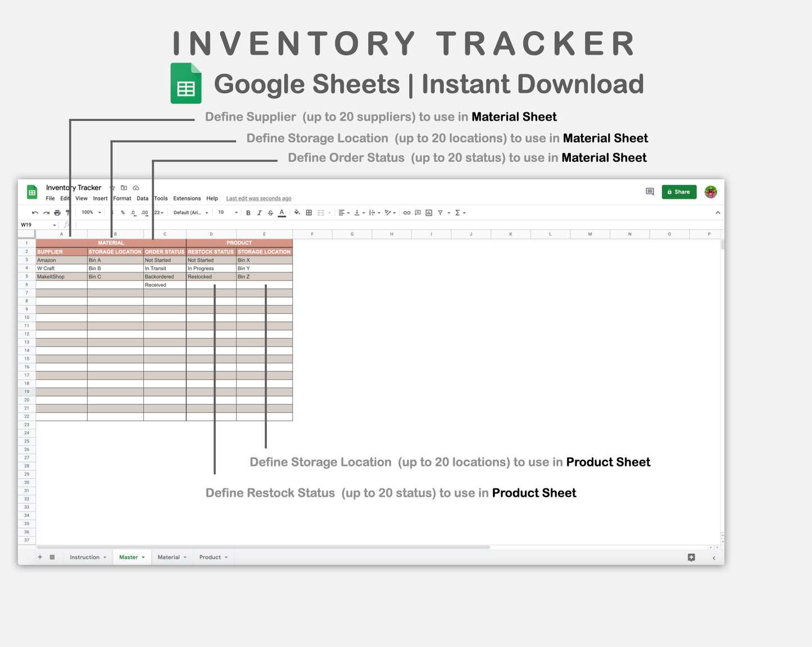Apply strikethrough formatting
This screenshot has height=647, width=812.
(269, 212)
